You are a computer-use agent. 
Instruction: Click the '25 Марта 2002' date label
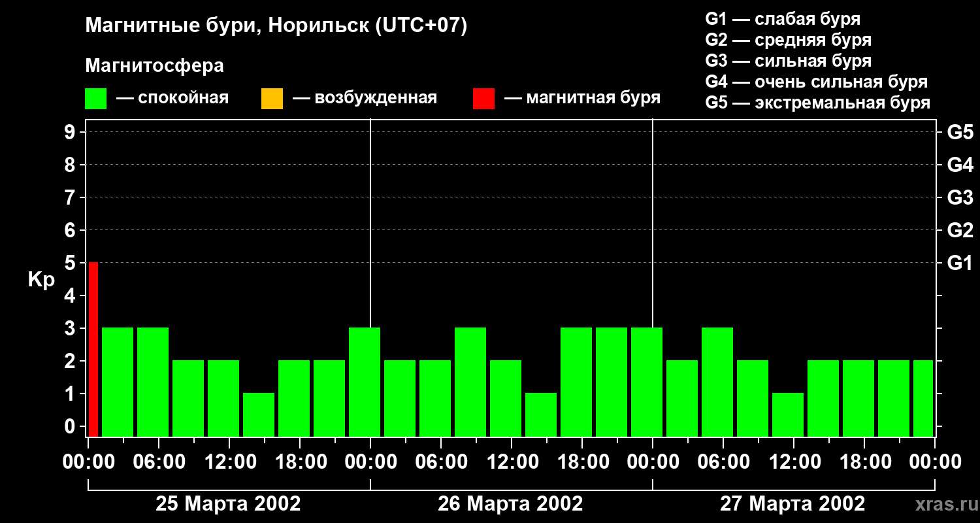(x=228, y=504)
